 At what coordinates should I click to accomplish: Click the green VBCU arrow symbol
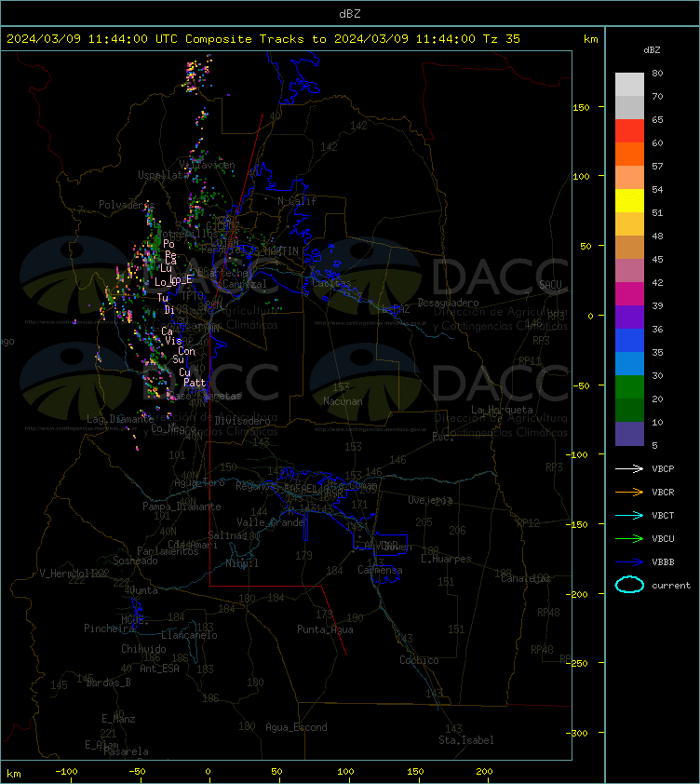pyautogui.click(x=629, y=538)
